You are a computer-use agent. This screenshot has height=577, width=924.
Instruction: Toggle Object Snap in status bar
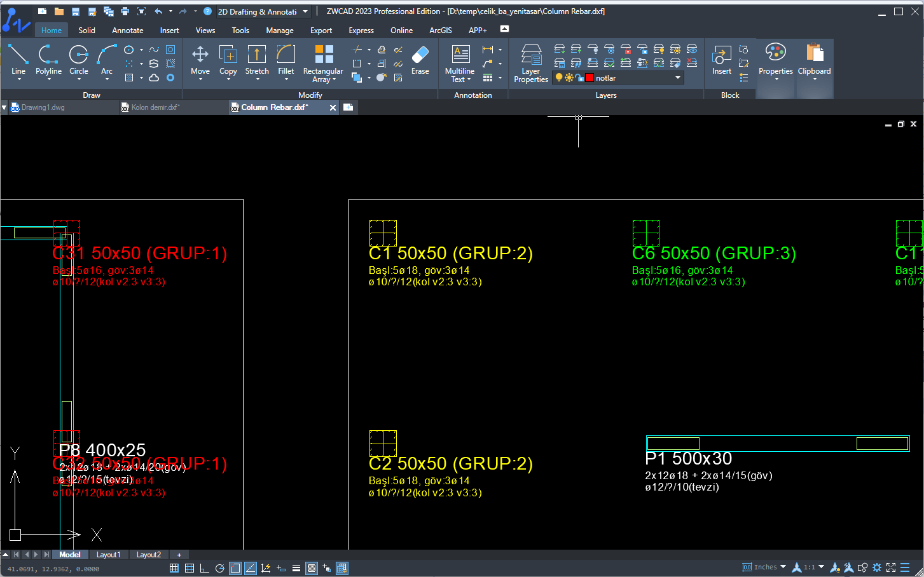coord(235,568)
